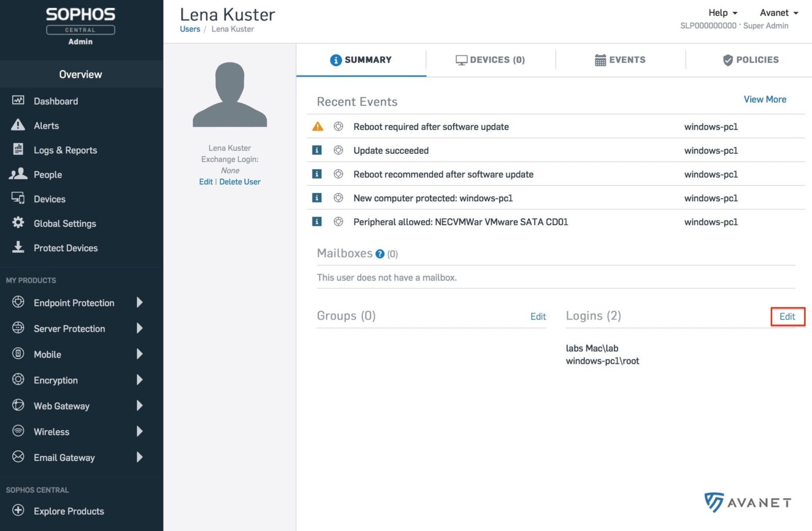Open the Avanet account dropdown
The width and height of the screenshot is (812, 531).
(778, 13)
